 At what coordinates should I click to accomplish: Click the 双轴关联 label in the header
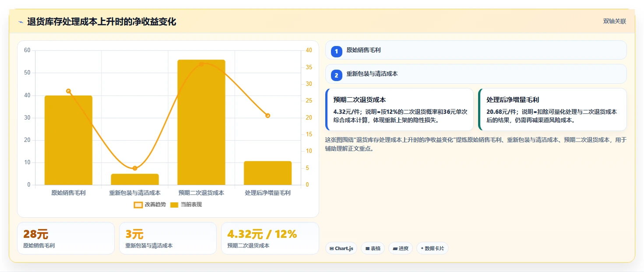[615, 21]
